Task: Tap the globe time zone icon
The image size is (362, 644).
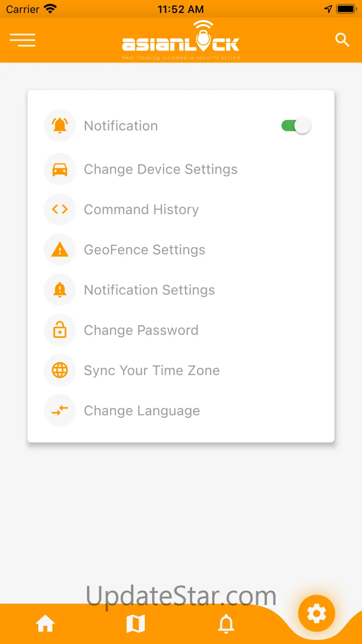Action: coord(60,371)
